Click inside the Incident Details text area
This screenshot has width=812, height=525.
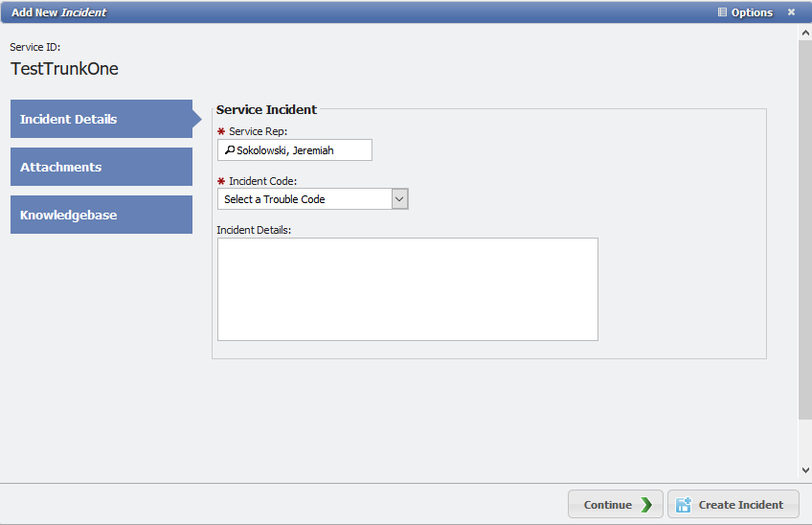tap(407, 288)
